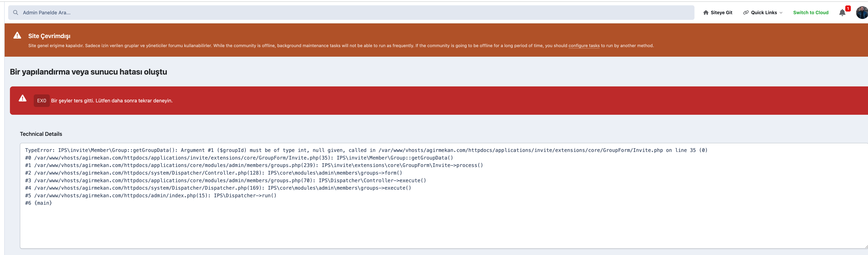Expand the Quick Links chevron arrow
This screenshot has width=868, height=255.
(x=781, y=13)
